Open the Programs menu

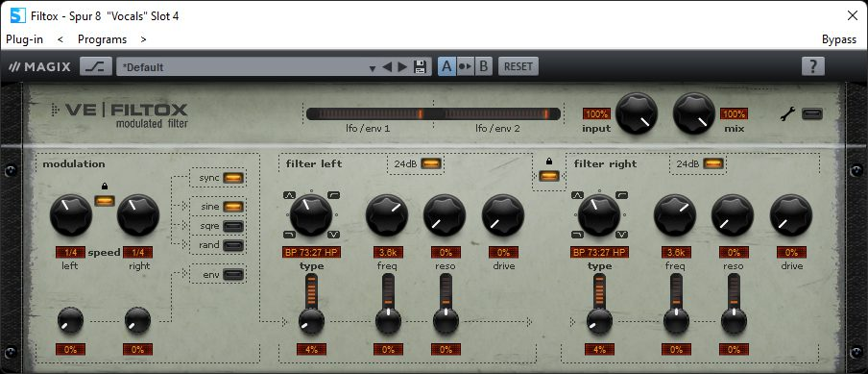pyautogui.click(x=102, y=39)
